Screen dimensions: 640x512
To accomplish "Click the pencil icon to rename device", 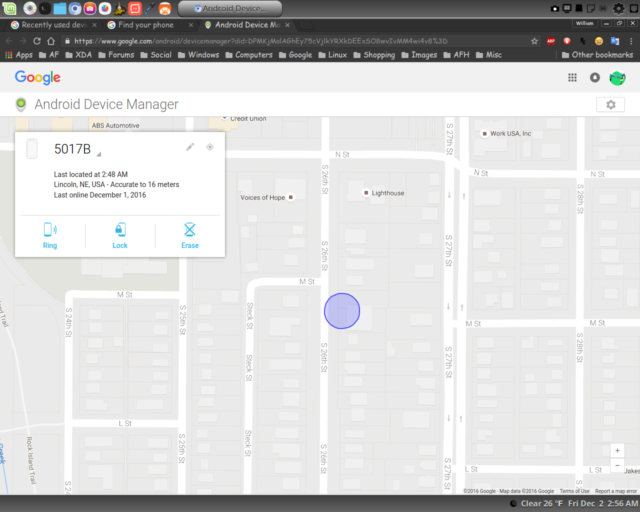I will tap(190, 147).
